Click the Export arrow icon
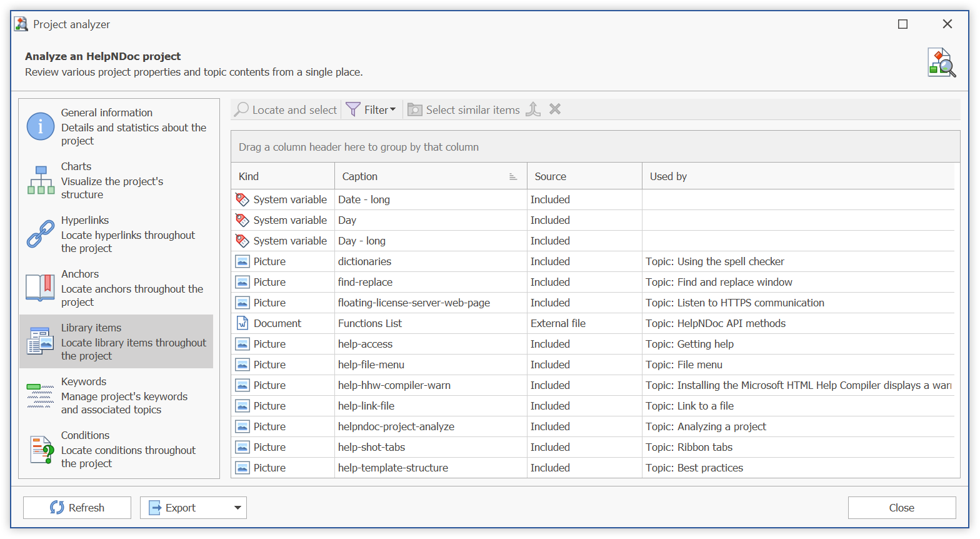This screenshot has width=980, height=539. click(x=155, y=508)
